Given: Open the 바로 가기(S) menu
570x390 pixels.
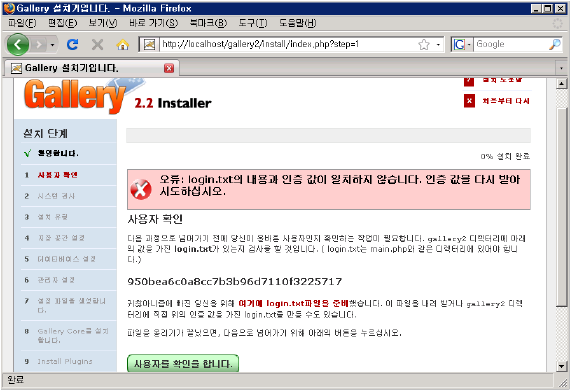Looking at the screenshot, I should click(153, 23).
